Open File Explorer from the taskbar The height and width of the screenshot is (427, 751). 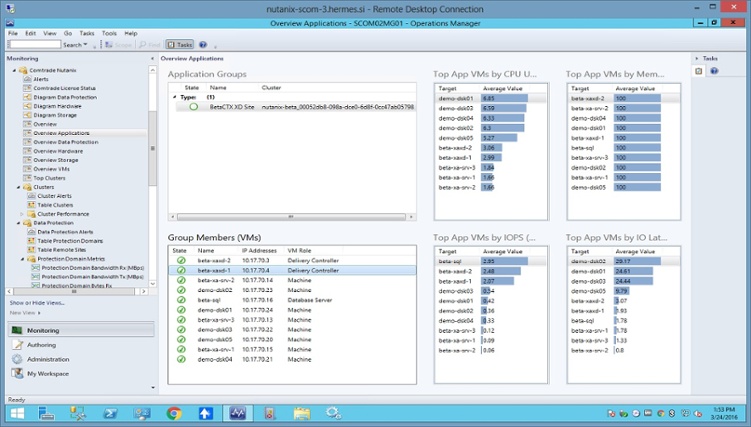(302, 413)
